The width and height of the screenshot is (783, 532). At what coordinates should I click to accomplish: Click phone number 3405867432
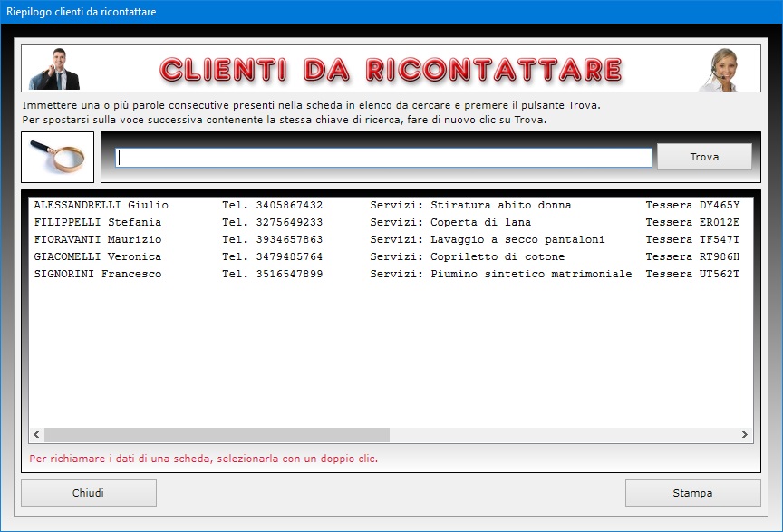pos(289,205)
